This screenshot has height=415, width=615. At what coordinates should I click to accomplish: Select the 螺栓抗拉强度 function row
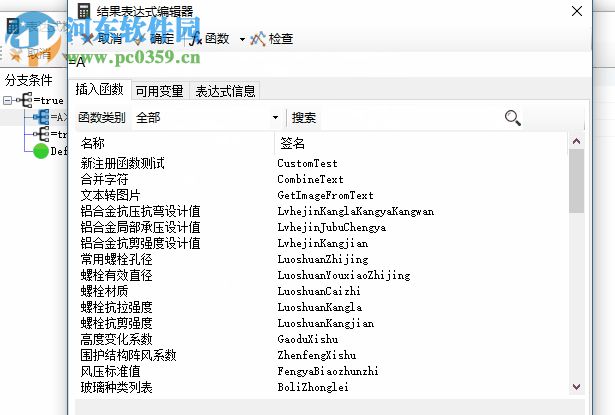[322, 307]
